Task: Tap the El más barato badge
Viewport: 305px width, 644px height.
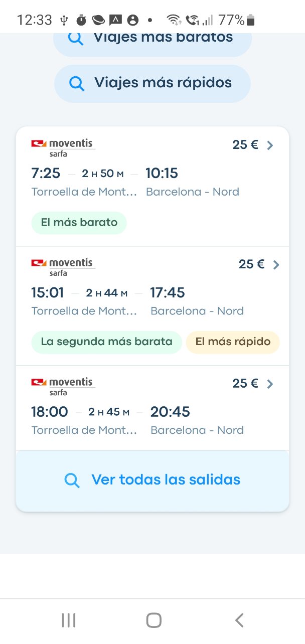Action: 79,223
